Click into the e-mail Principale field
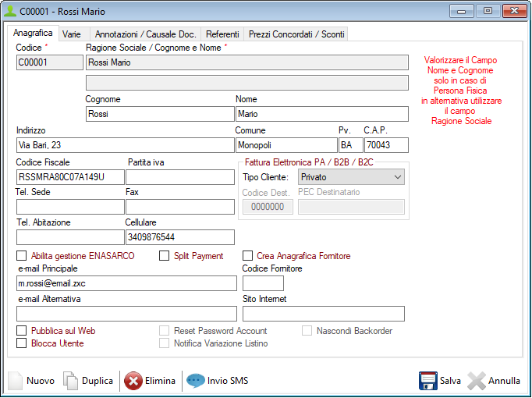Screen dimensions: 532x398 (x=126, y=283)
